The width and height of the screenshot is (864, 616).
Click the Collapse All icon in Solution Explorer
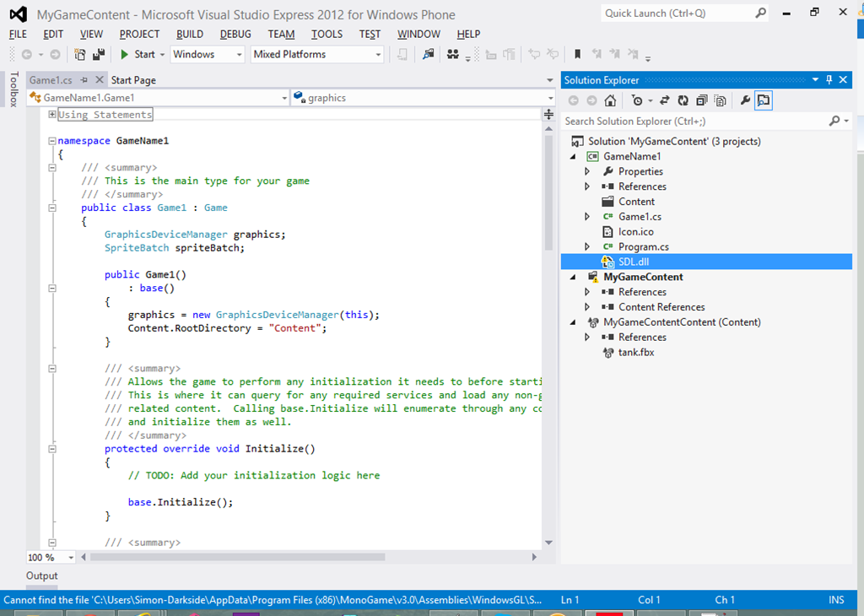pyautogui.click(x=701, y=100)
